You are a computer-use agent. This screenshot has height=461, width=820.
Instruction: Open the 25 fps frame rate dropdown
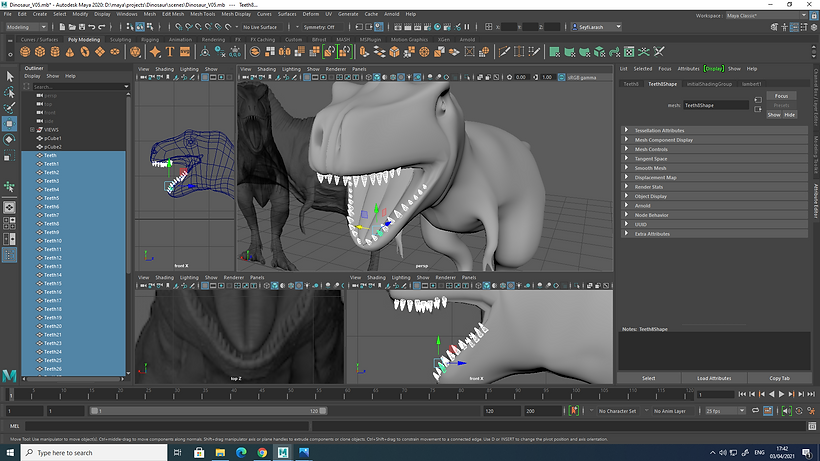pyautogui.click(x=725, y=411)
